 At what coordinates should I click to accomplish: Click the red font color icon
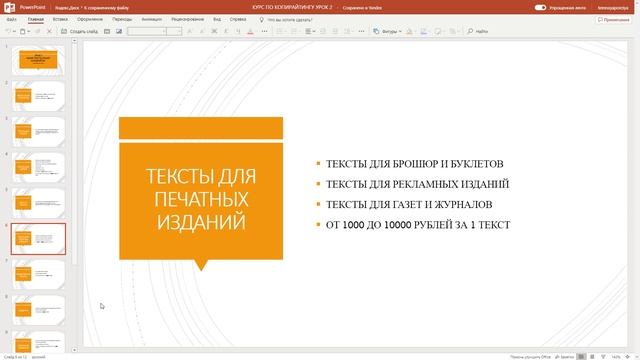pyautogui.click(x=251, y=31)
